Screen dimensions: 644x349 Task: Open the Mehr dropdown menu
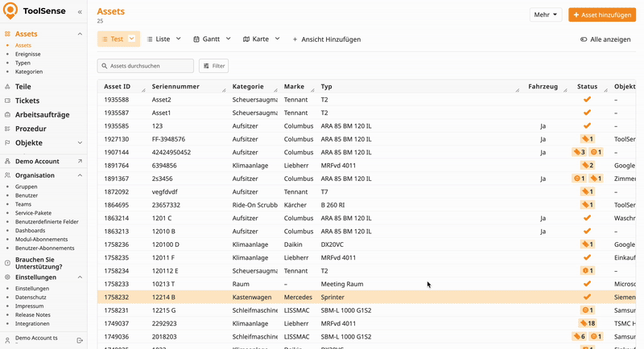[x=545, y=15]
